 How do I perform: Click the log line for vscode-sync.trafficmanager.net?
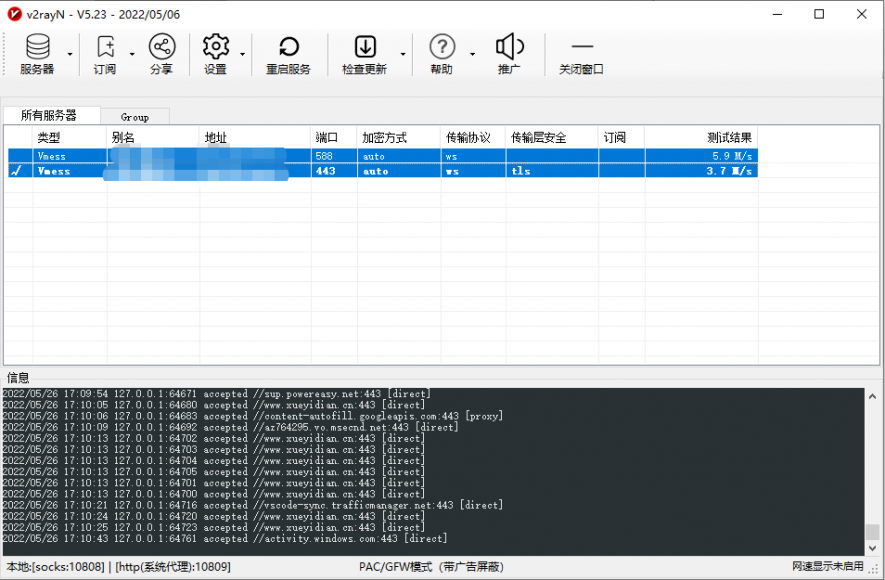click(x=252, y=505)
